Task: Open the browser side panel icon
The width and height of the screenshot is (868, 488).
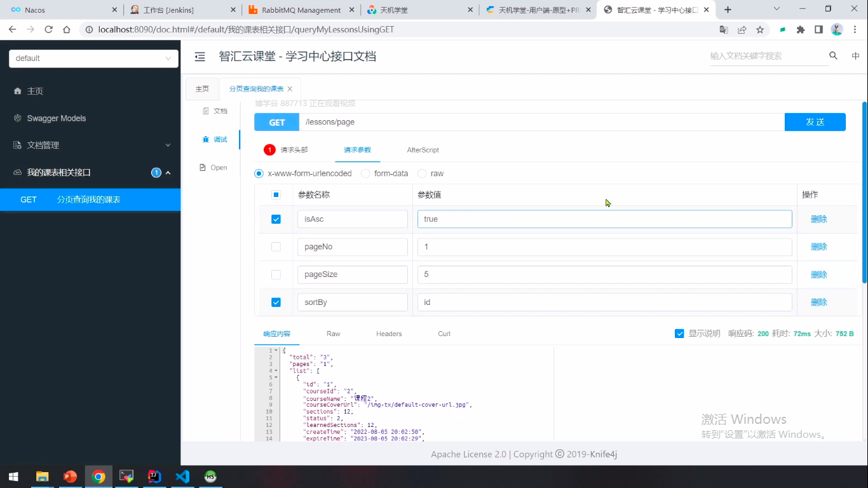Action: tap(818, 29)
